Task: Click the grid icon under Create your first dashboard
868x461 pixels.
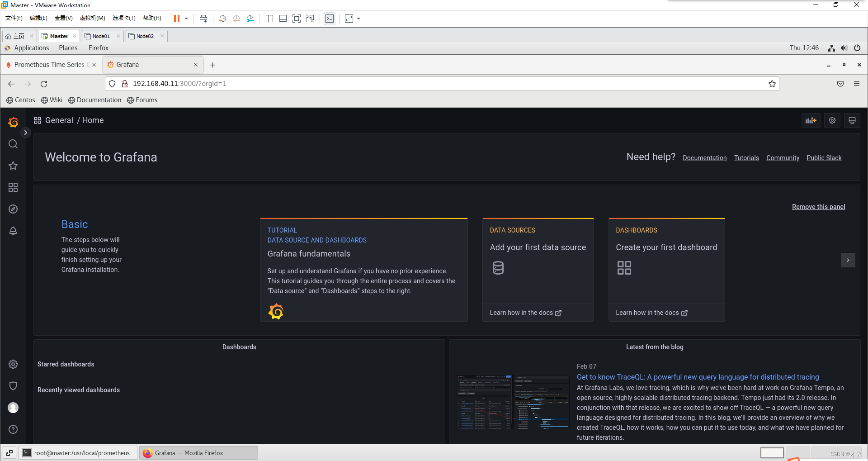Action: point(624,268)
